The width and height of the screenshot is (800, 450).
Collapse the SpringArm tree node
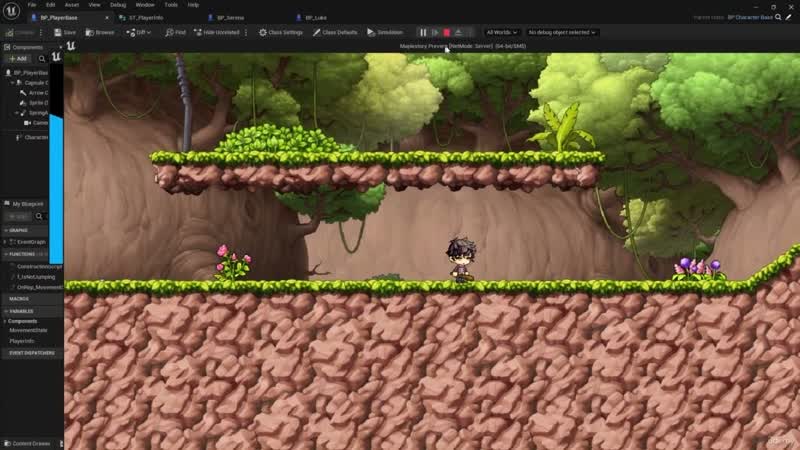click(x=16, y=113)
